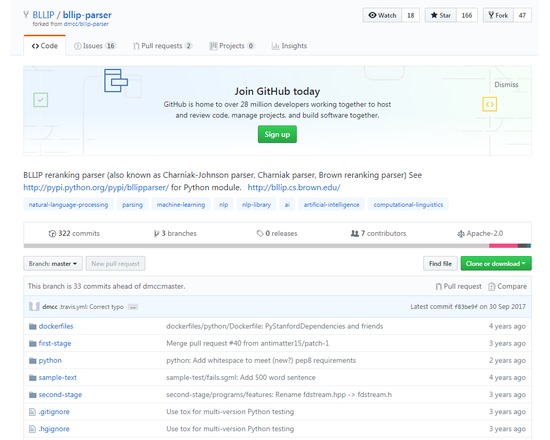Screen dimensions: 550x440
Task: Click the green Sign up button
Action: pyautogui.click(x=277, y=134)
